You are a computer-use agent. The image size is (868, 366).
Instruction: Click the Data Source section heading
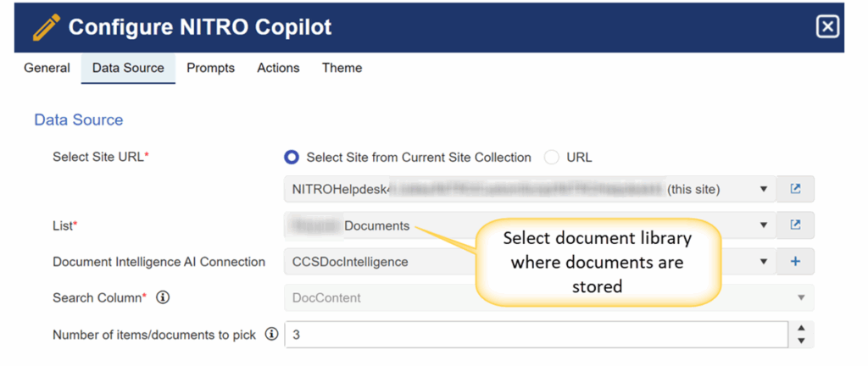click(79, 120)
